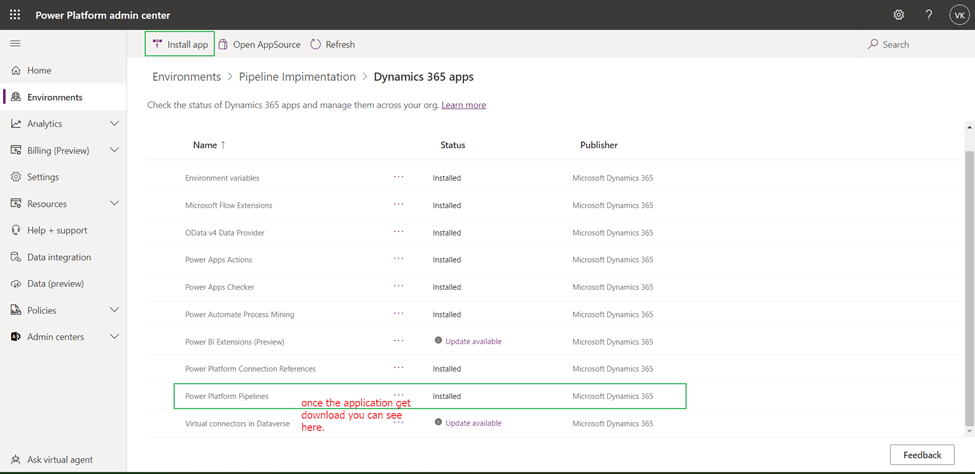The height and width of the screenshot is (474, 975).
Task: Collapse the navigation hamburger menu
Action: [x=15, y=44]
